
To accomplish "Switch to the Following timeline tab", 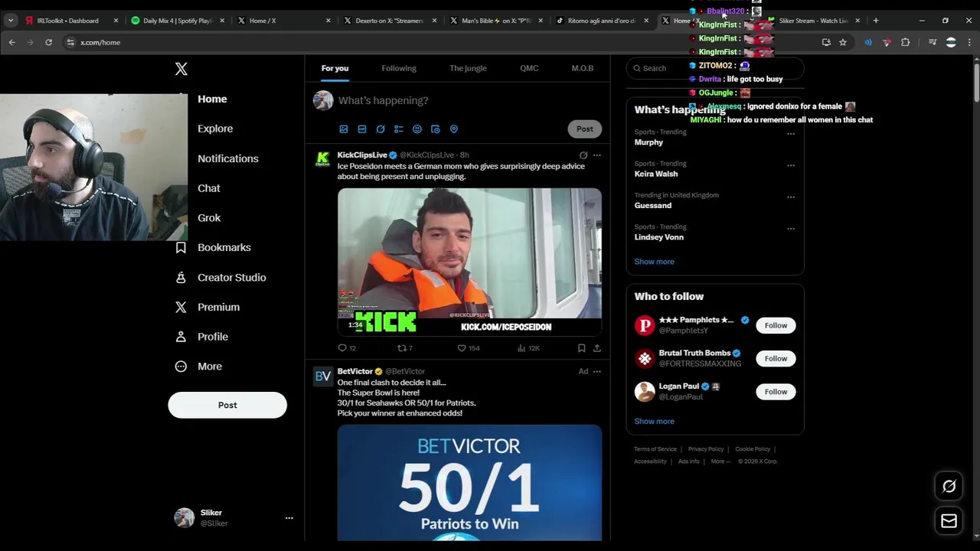I will pos(399,68).
